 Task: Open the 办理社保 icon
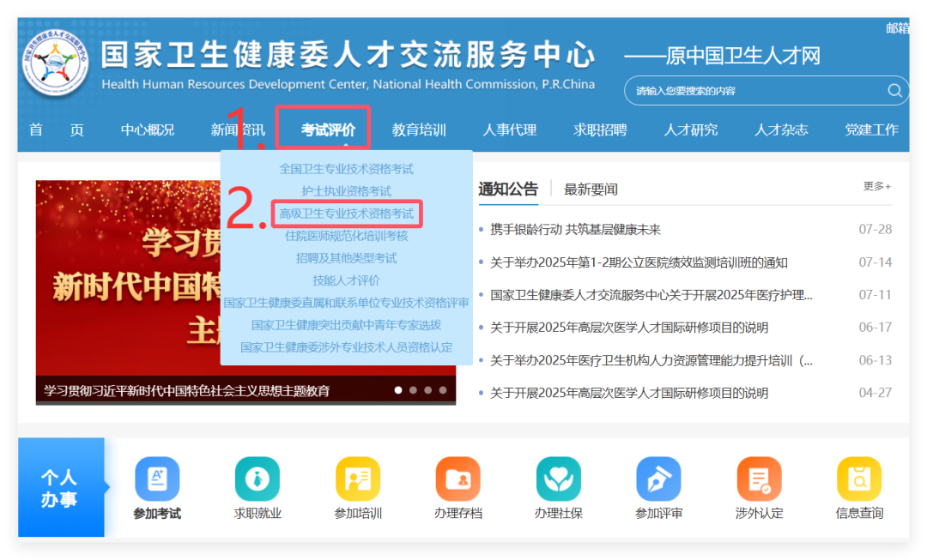[558, 479]
